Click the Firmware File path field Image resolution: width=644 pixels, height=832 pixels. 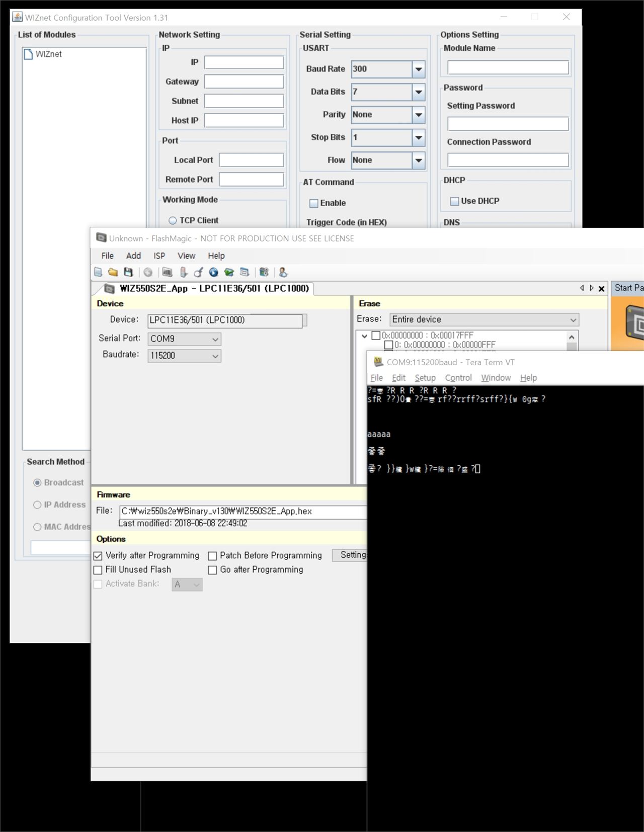point(244,512)
